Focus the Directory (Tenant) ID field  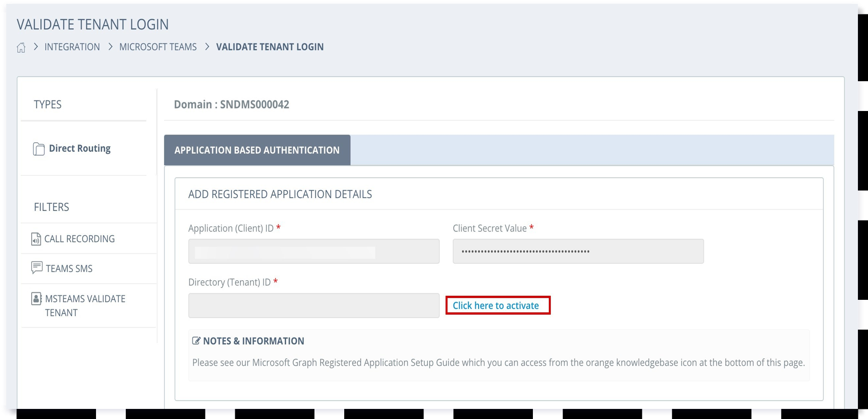pyautogui.click(x=314, y=306)
